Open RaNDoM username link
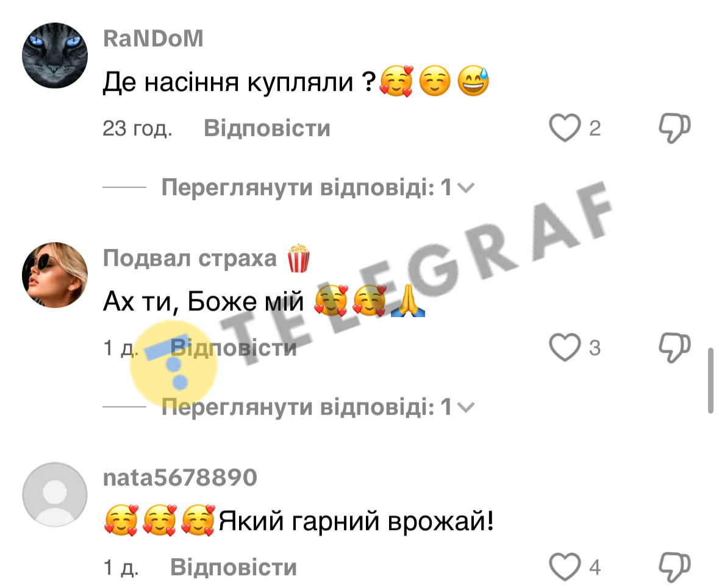The height and width of the screenshot is (588, 719). tap(153, 38)
